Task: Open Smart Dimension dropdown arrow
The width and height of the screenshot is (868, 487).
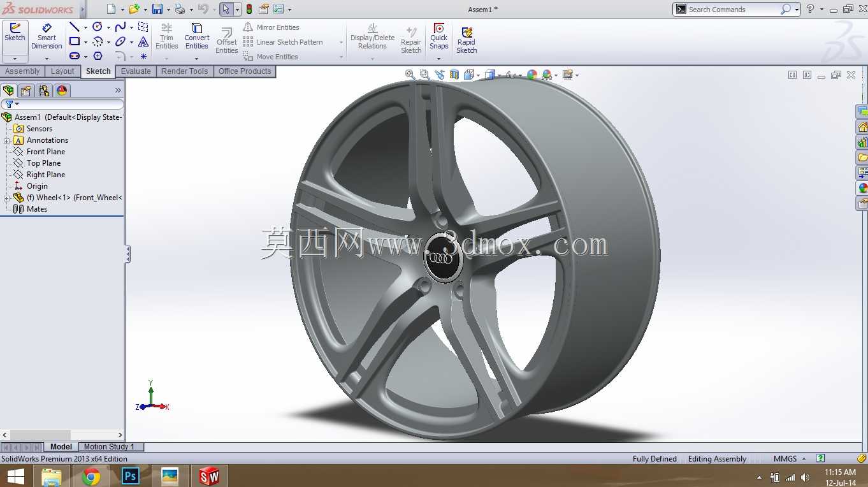Action: click(47, 59)
